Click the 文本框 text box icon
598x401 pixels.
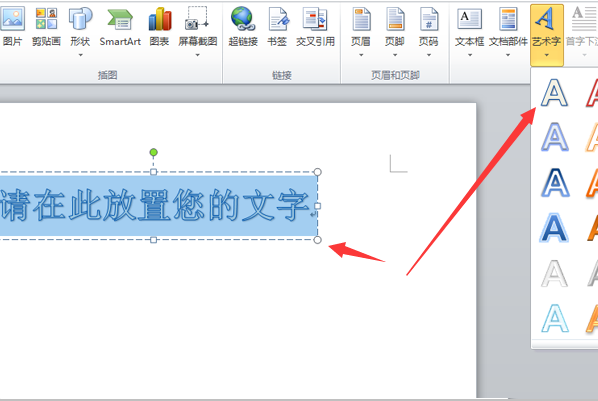click(x=469, y=19)
